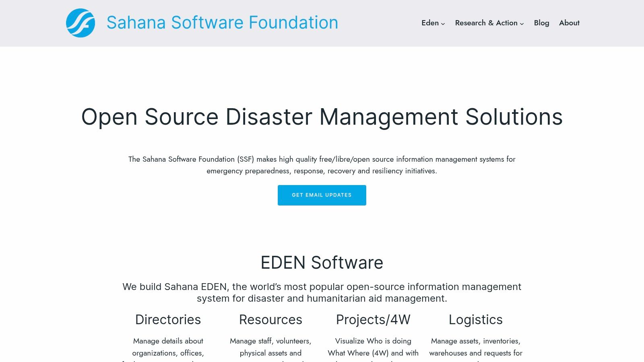644x362 pixels.
Task: Select the Open Source Disaster Management Solutions heading
Action: click(322, 117)
